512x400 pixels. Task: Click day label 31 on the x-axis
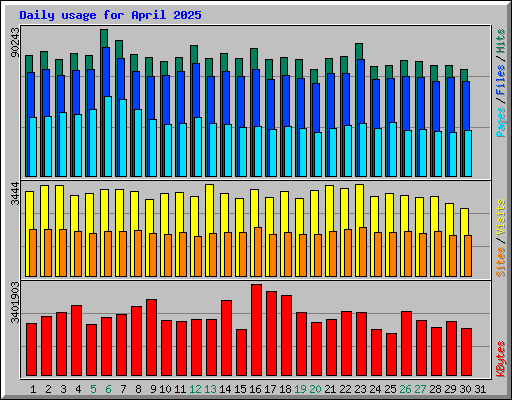click(480, 389)
